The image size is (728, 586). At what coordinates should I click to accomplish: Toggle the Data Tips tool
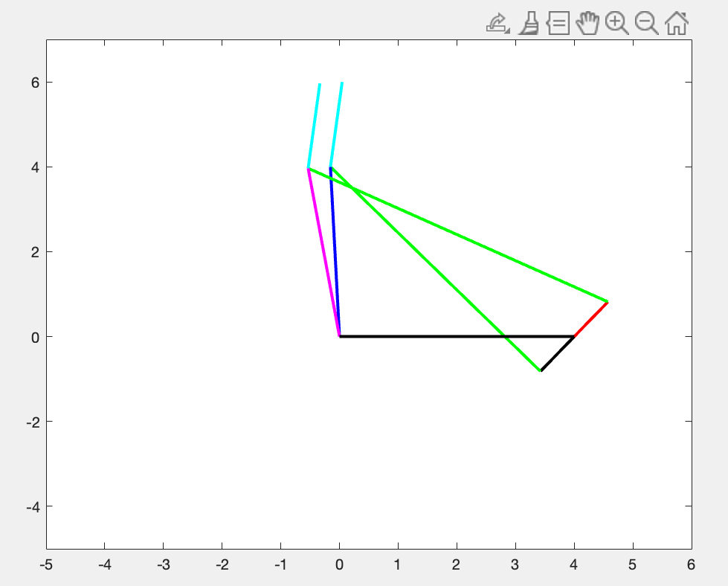558,24
